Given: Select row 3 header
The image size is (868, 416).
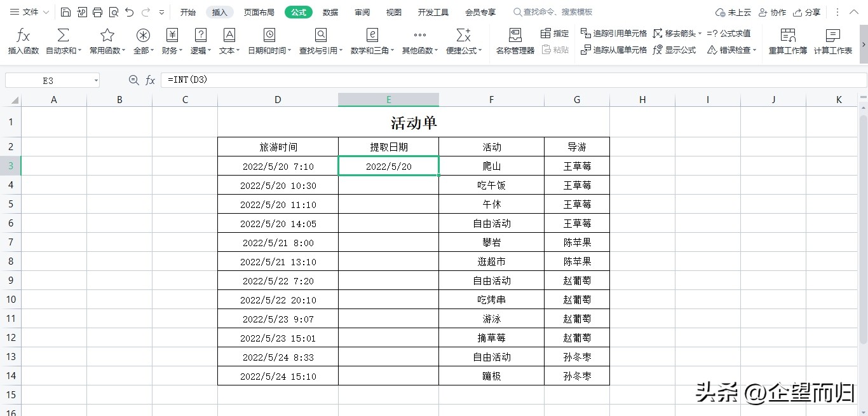Looking at the screenshot, I should (x=11, y=166).
